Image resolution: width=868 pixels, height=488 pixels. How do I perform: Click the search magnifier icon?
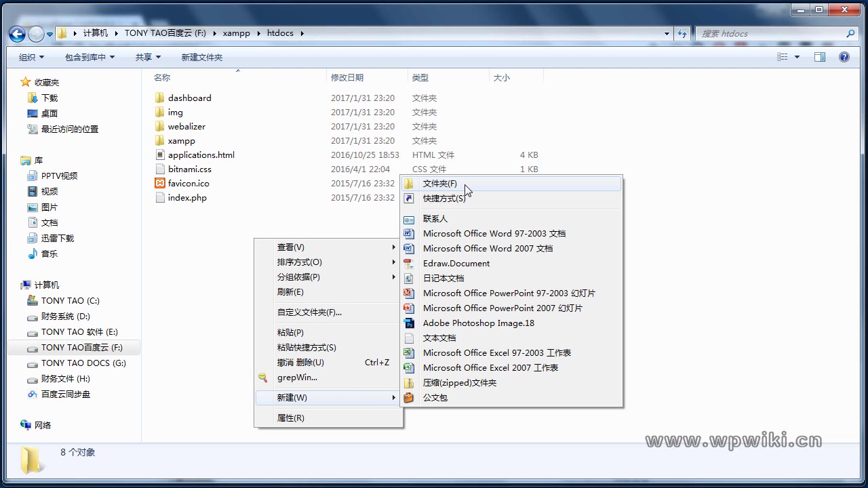pos(850,33)
